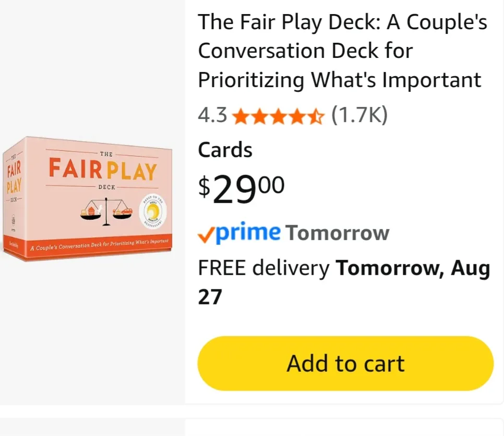
Task: Click the Tomorrow, Aug 27 delivery date
Action: 412,268
